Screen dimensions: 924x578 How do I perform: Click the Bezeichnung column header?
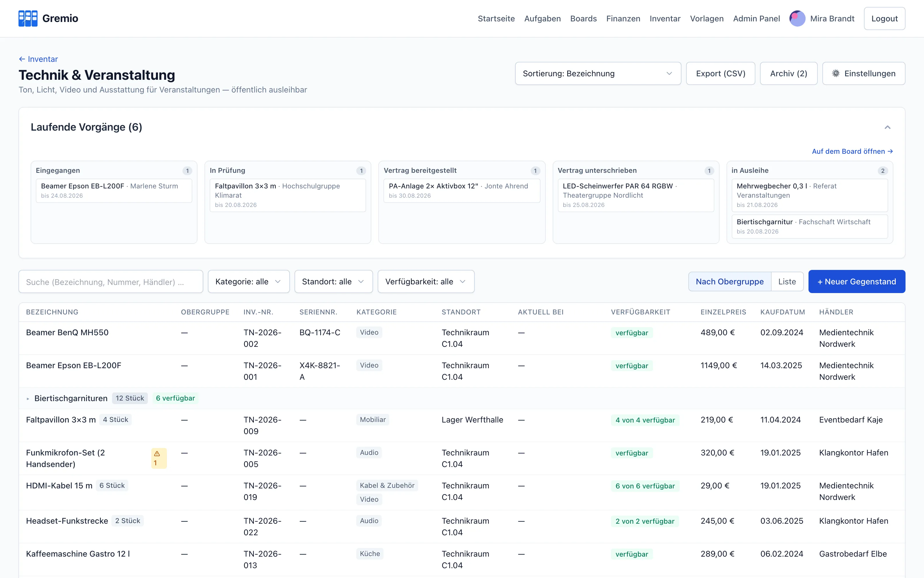tap(52, 312)
